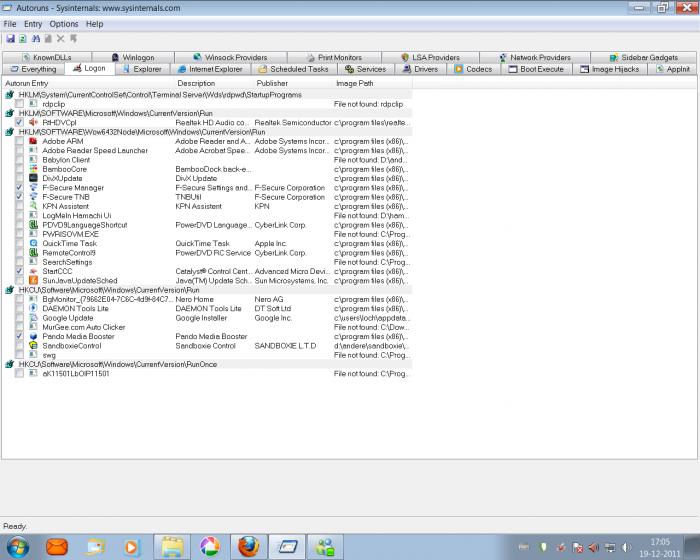The image size is (700, 560).
Task: Click the Save toolbar icon
Action: coord(10,39)
